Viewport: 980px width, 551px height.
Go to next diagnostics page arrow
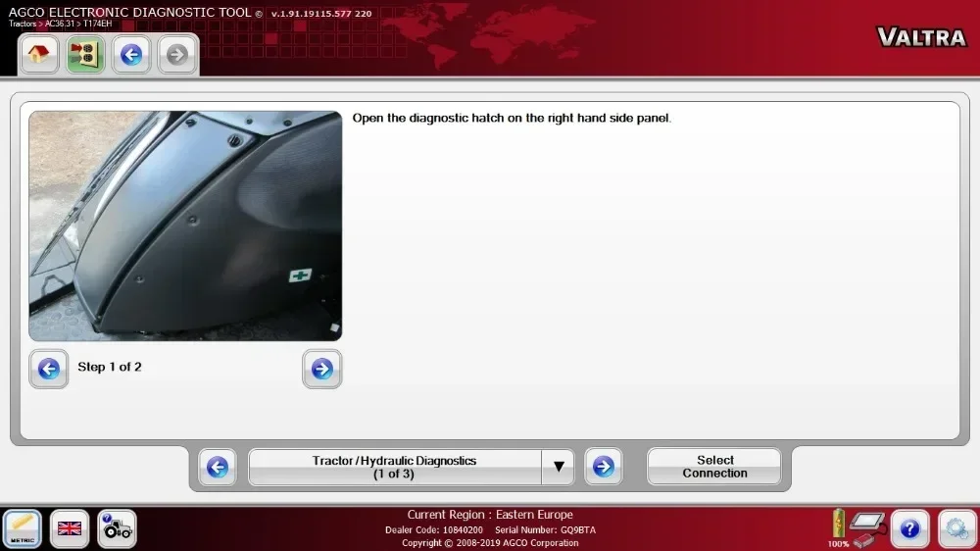coord(603,467)
